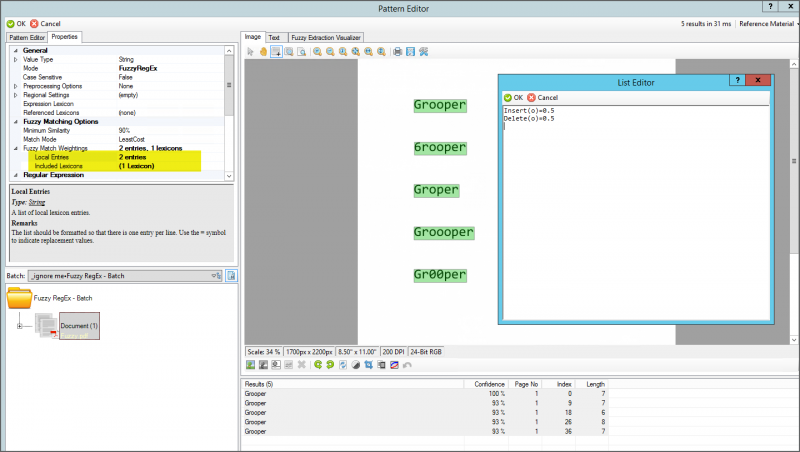Click the fit height zoom icon
Screen dimensions: 800x452
(x=381, y=52)
